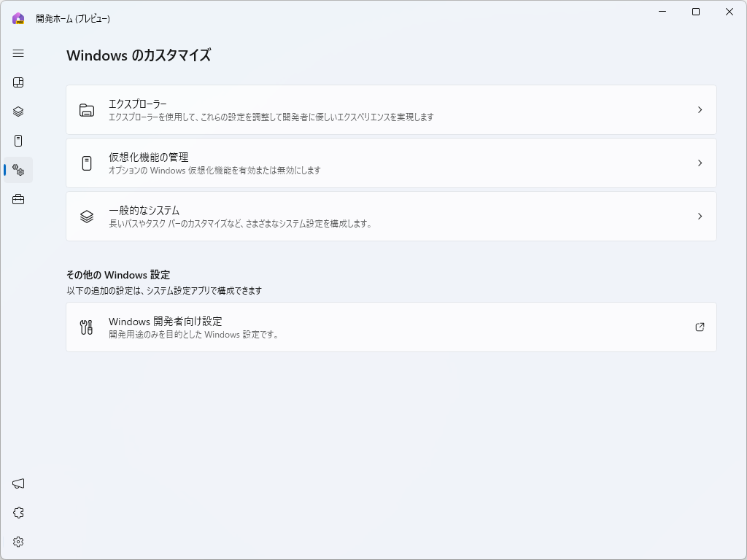
Task: Open app settings via bottom gear icon
Action: click(x=18, y=541)
